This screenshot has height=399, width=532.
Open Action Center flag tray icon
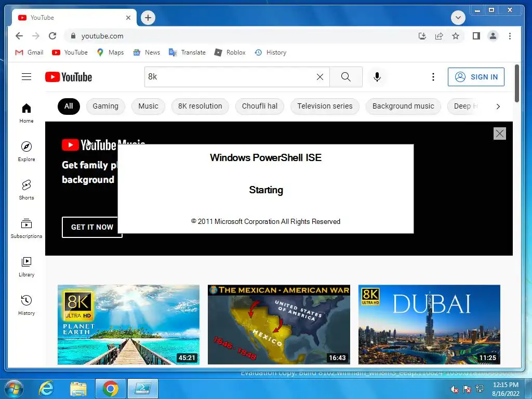[x=467, y=389]
